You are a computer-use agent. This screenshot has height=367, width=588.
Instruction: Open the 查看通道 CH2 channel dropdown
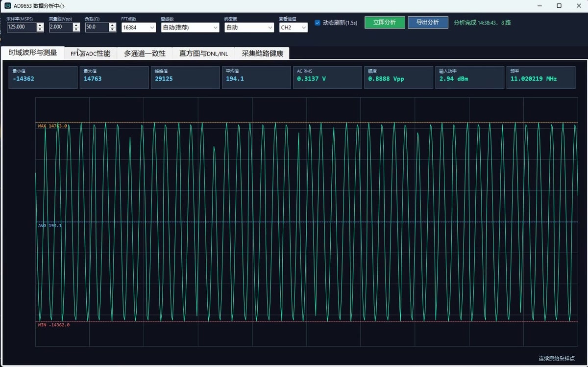(x=293, y=27)
